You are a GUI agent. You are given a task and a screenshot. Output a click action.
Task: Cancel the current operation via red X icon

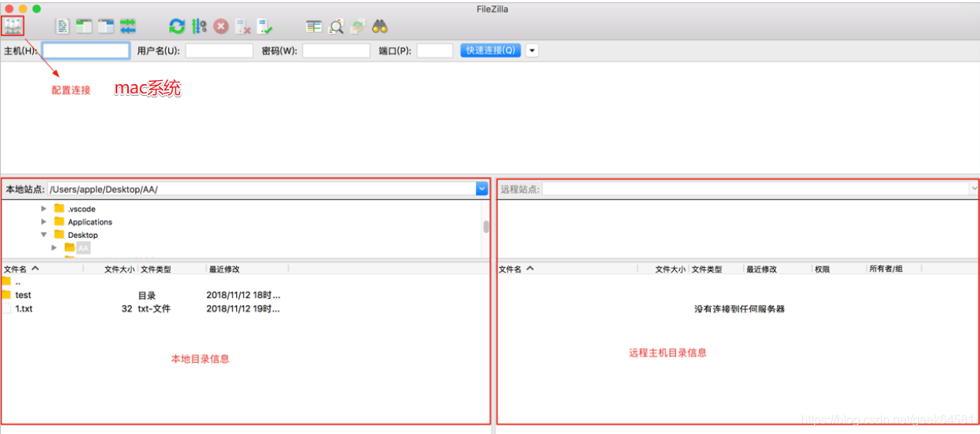pos(221,26)
